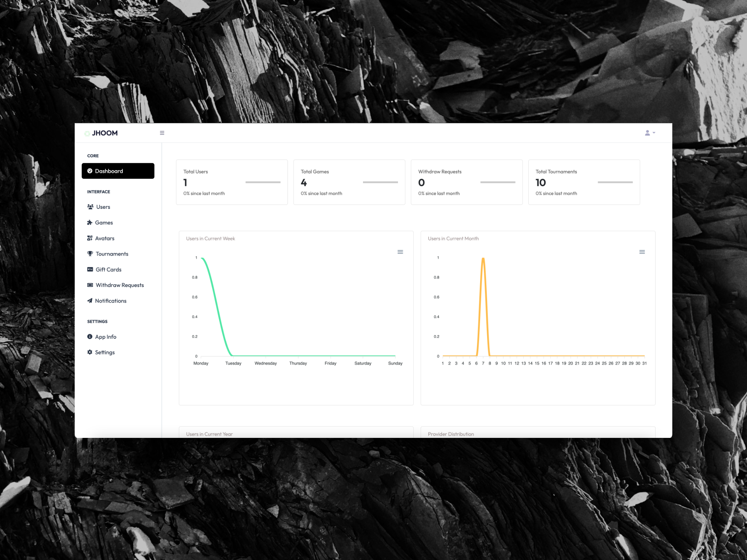Click the Settings gear icon
Screen dimensions: 747x560
tap(90, 352)
